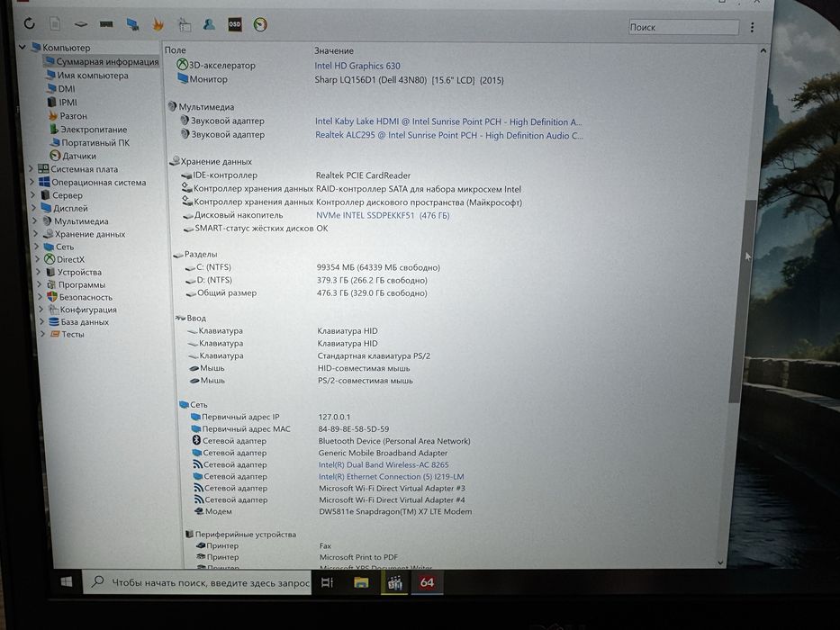Open Task View on taskbar
This screenshot has width=840, height=630.
[x=327, y=582]
